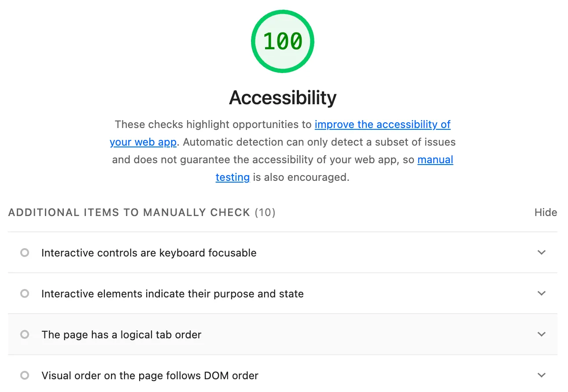Select the keyboard focusable row text
The width and height of the screenshot is (568, 392).
click(149, 253)
